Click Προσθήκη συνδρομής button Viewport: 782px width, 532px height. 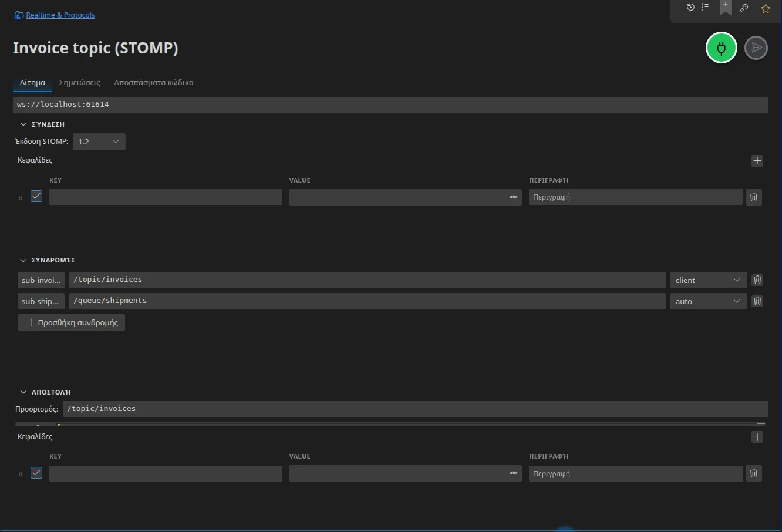(x=72, y=322)
